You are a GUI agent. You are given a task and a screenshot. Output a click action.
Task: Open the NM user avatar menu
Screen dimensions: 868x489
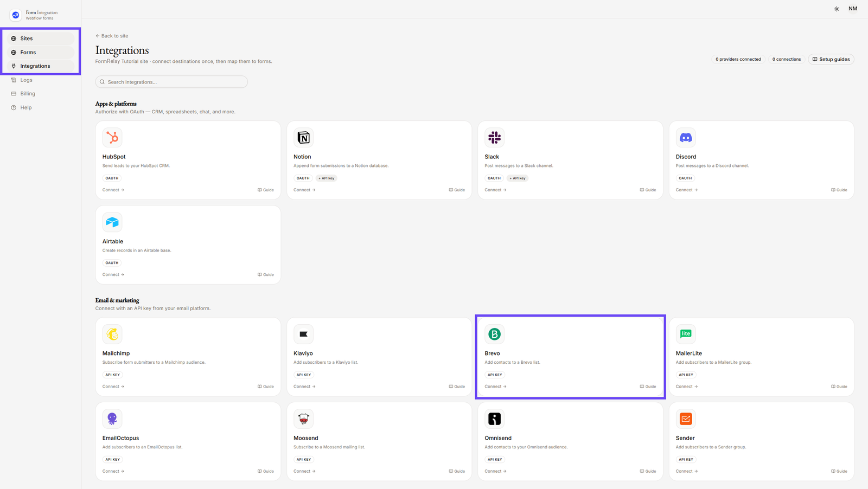coord(853,9)
